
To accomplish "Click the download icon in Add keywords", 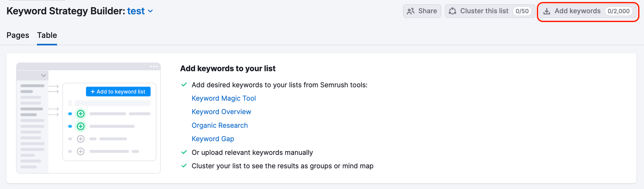I will click(x=547, y=11).
